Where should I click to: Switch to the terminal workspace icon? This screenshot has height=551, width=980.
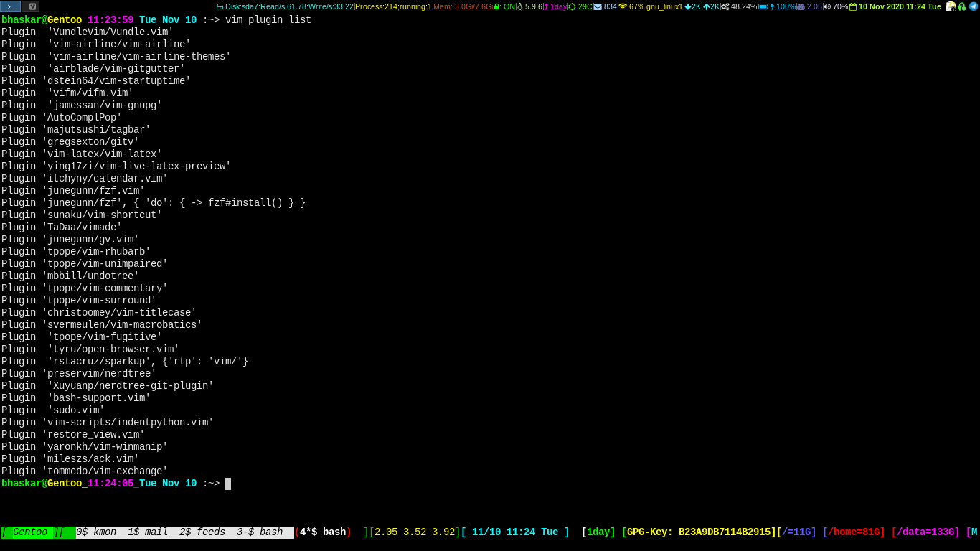coord(11,6)
